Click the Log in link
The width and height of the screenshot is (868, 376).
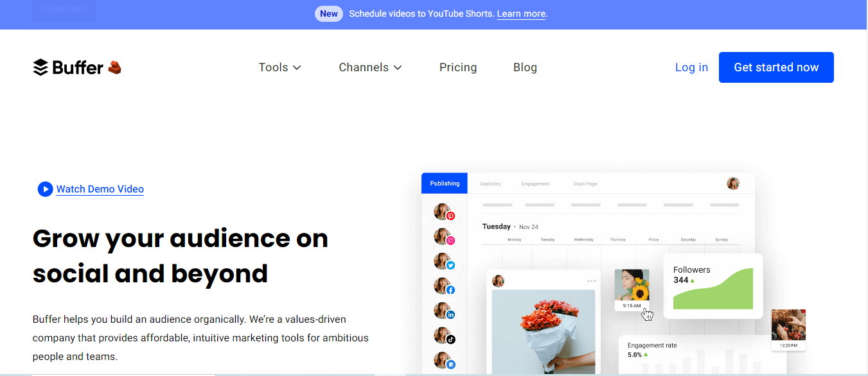[x=691, y=67]
